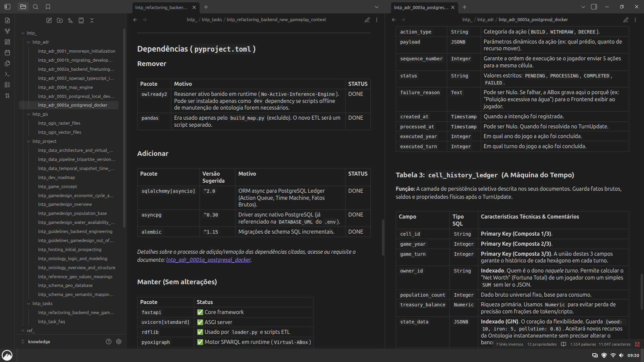Image resolution: width=644 pixels, height=362 pixels.
Task: Collapse all folders icon in file explorer
Action: click(x=92, y=20)
